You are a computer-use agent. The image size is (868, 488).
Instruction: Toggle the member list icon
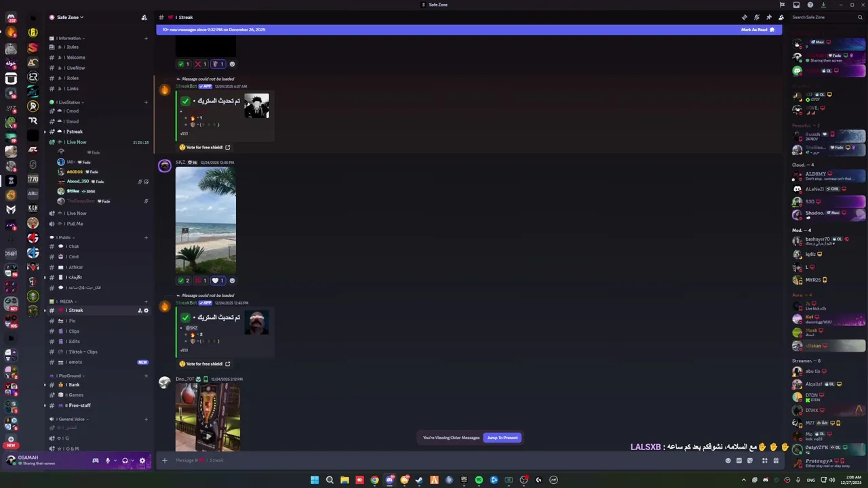tap(781, 17)
